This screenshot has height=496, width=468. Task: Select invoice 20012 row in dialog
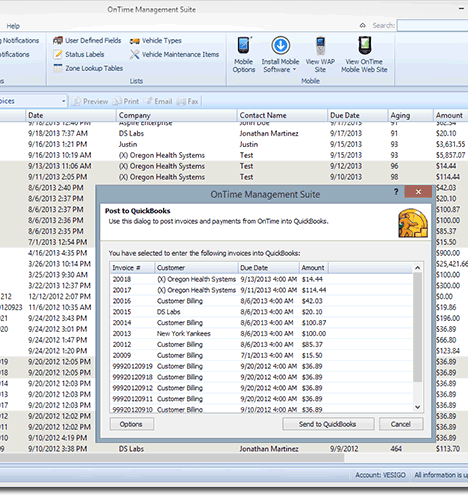262,344
